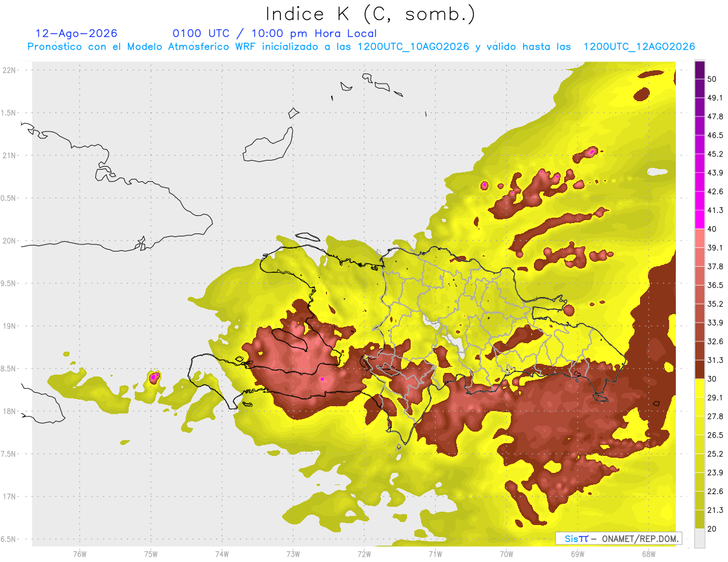
Task: Click the '68W' longitude label
Action: 649,554
